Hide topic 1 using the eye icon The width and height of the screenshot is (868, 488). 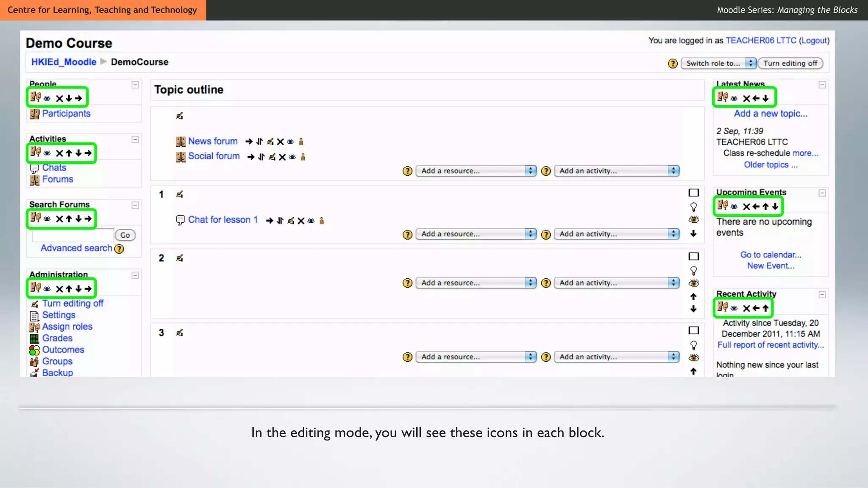[693, 219]
